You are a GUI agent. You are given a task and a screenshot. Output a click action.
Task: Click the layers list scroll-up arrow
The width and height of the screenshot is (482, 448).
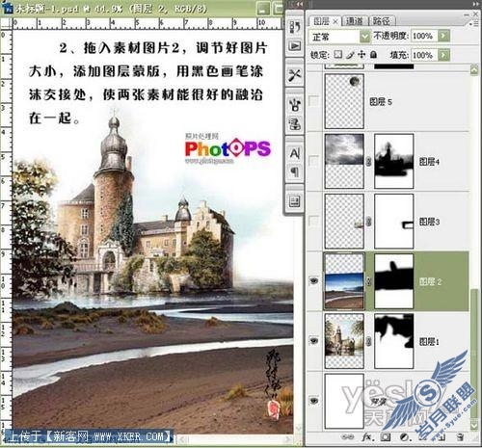point(474,70)
